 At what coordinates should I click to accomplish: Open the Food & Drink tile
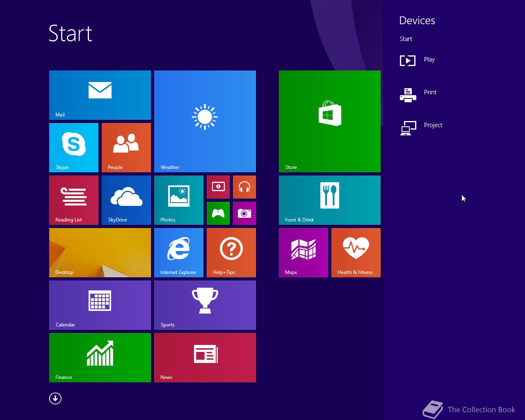(330, 200)
